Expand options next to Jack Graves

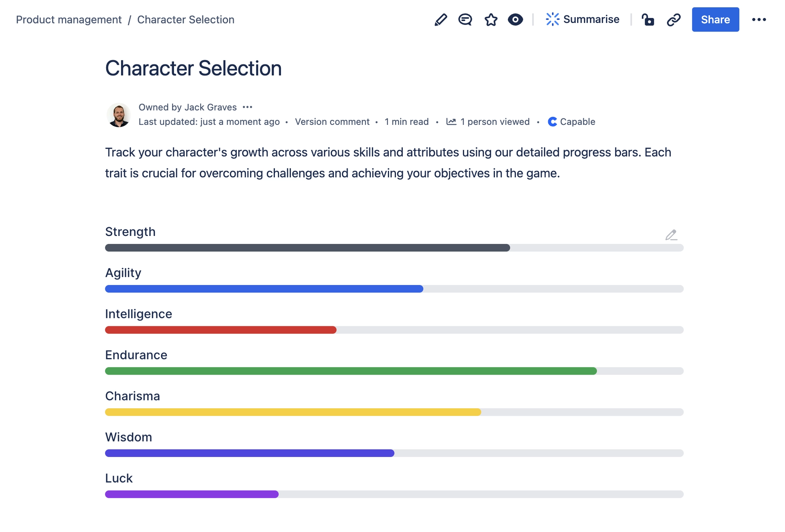click(x=248, y=107)
